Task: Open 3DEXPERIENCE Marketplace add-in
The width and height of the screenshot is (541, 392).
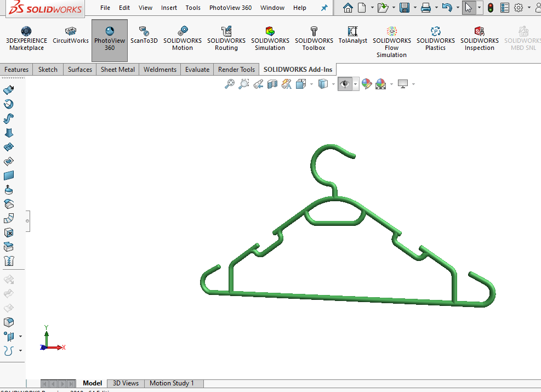Action: 26,38
